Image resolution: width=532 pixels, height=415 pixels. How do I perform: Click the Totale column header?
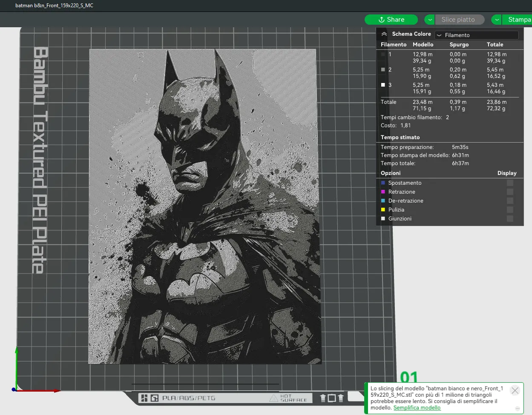click(x=495, y=45)
